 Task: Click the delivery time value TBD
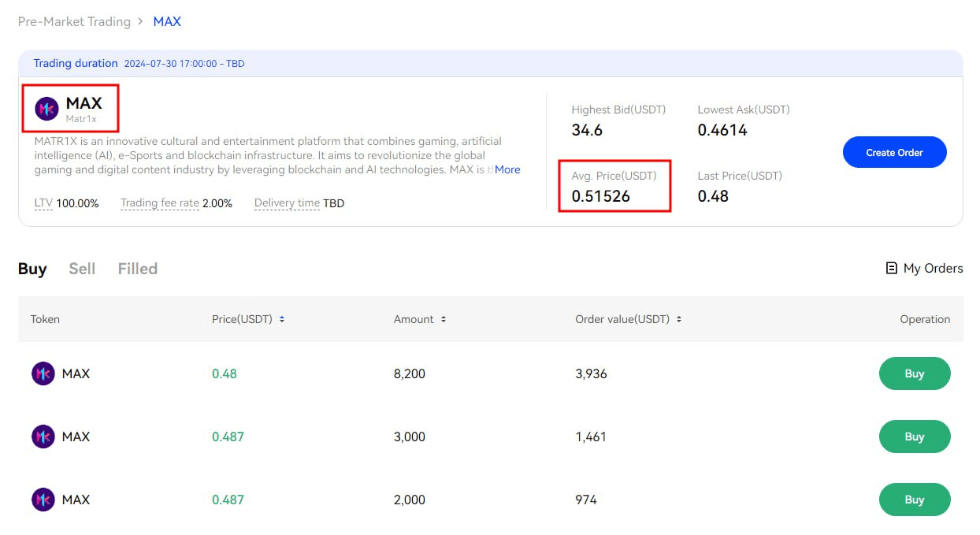pos(334,203)
